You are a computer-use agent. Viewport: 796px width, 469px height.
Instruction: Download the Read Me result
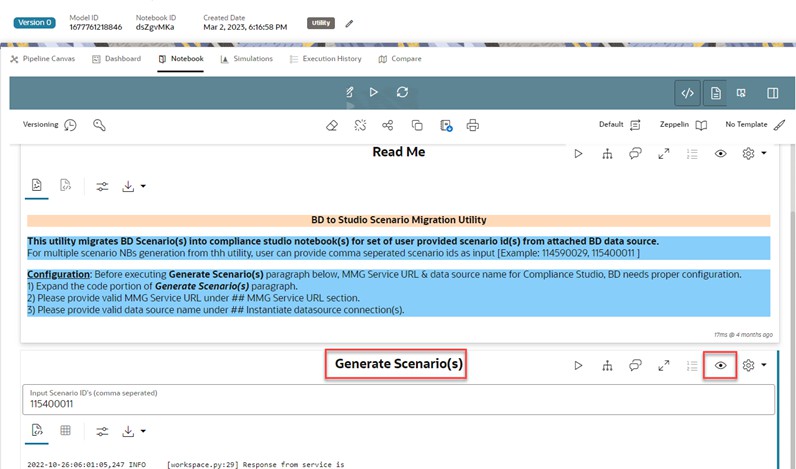[128, 186]
